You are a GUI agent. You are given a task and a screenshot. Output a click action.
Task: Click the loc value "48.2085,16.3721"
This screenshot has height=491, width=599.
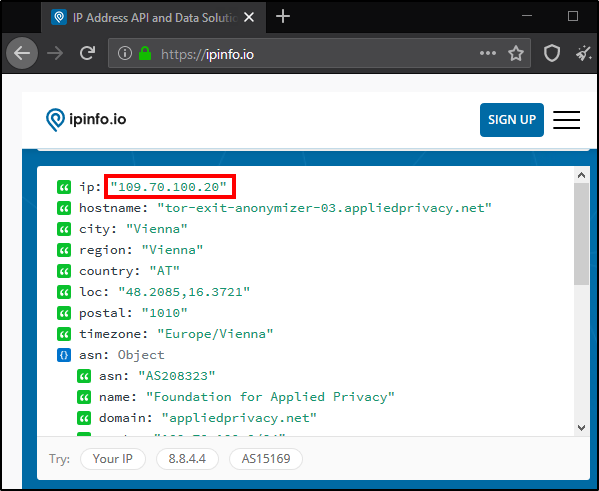tap(184, 292)
